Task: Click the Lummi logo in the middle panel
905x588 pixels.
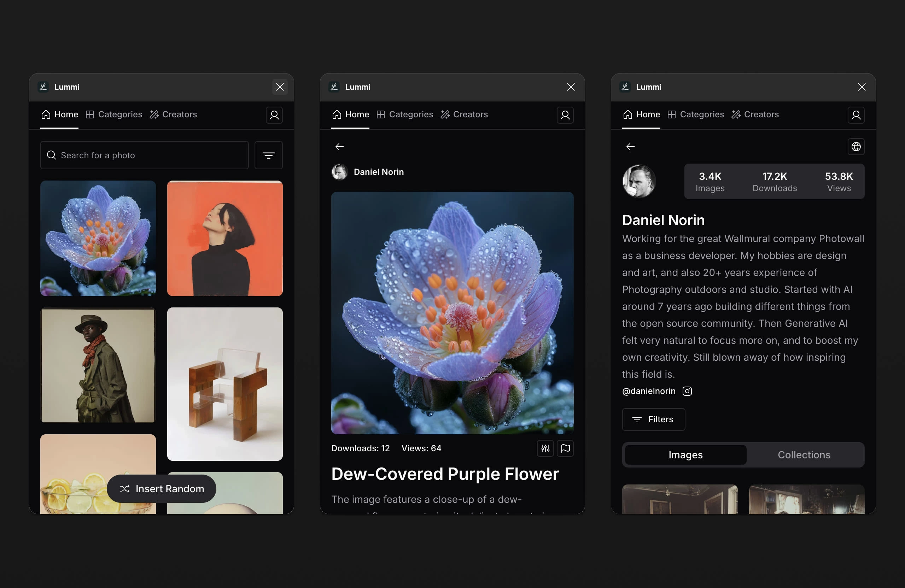Action: tap(334, 87)
